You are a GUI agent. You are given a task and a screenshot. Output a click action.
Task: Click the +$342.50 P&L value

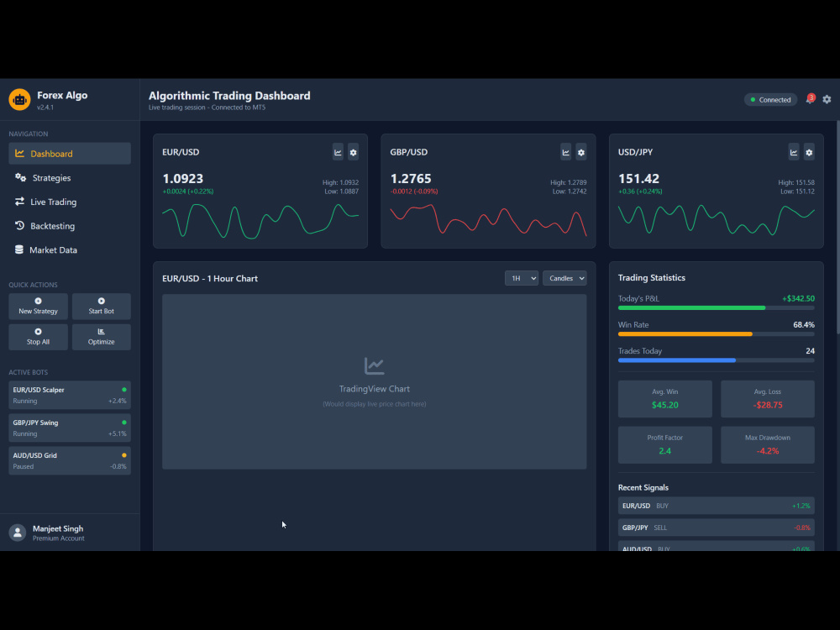(x=798, y=298)
